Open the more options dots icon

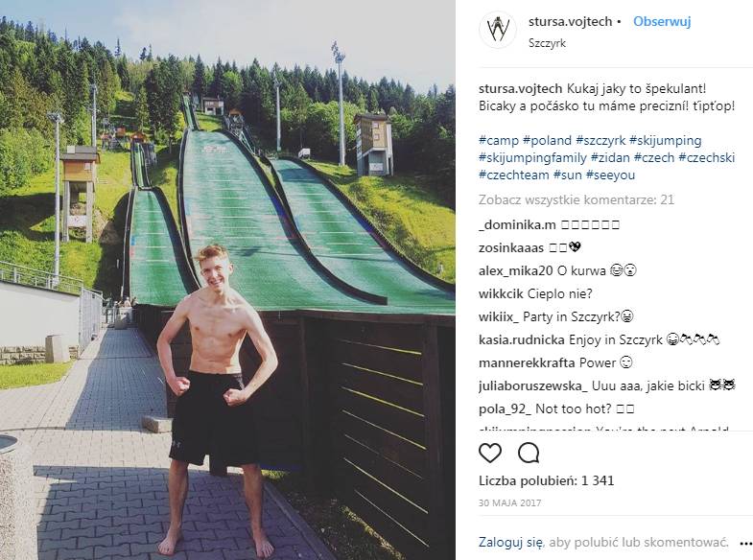coord(745,543)
